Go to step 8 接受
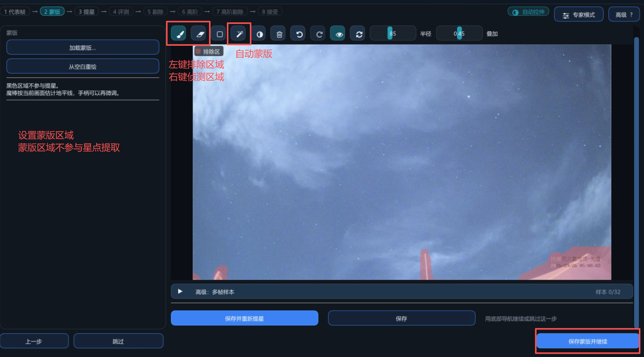This screenshot has height=357, width=644. coord(270,12)
